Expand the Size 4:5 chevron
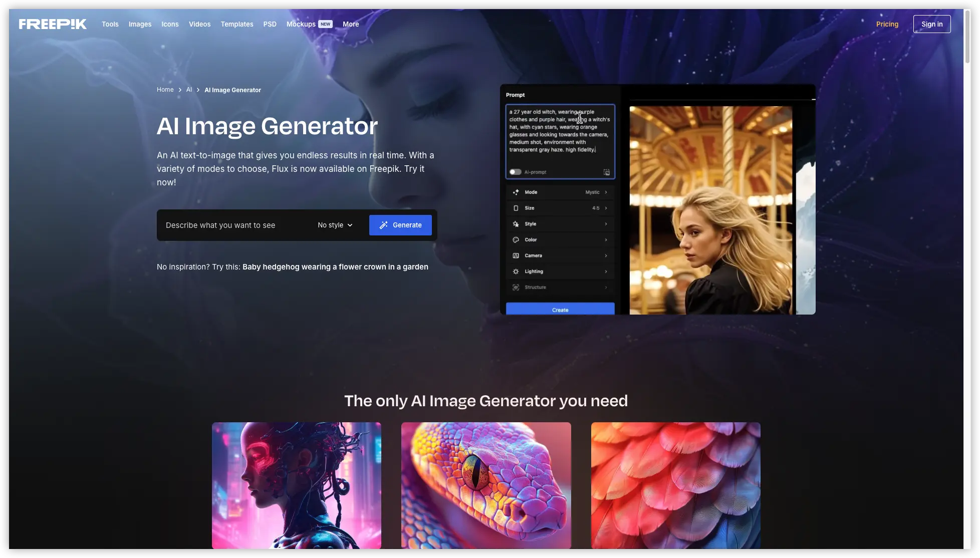Viewport: 980px width, 558px height. click(x=606, y=208)
